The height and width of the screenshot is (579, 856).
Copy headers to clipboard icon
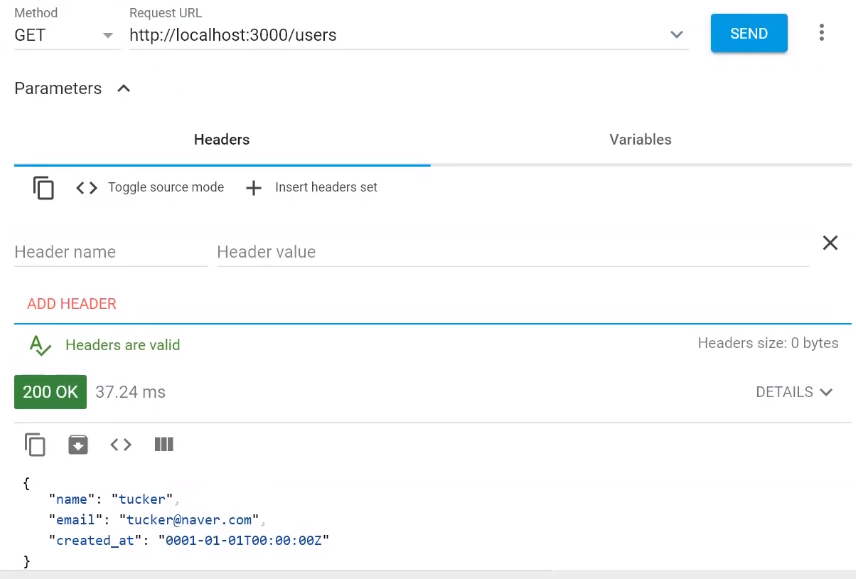43,188
